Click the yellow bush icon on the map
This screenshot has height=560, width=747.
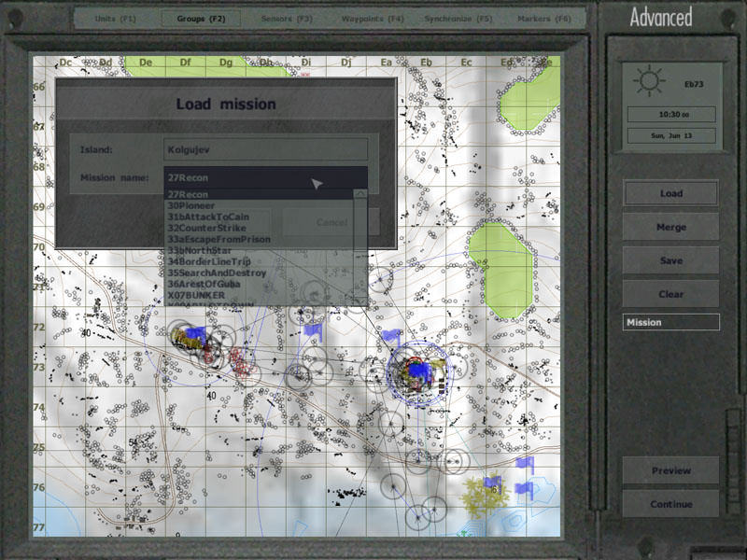483,494
